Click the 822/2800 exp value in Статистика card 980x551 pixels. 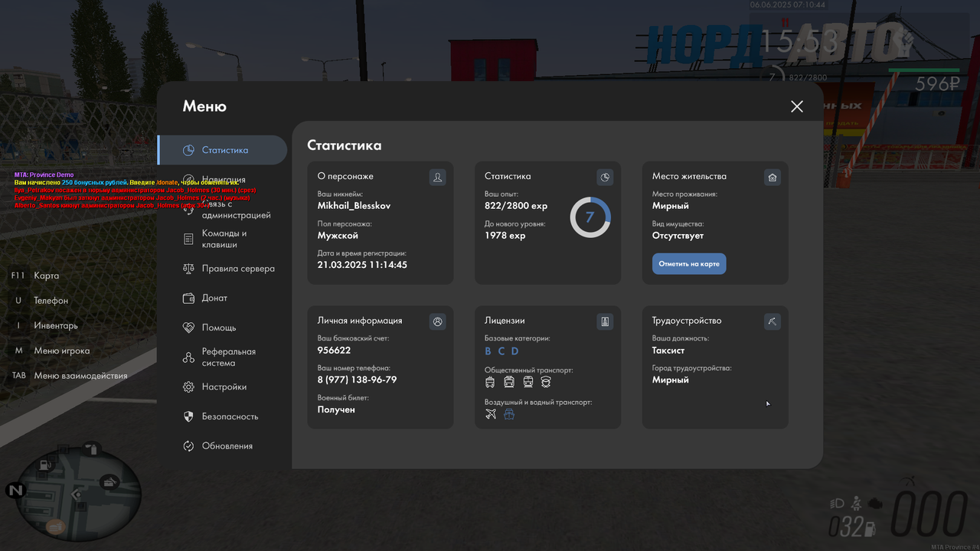pos(516,206)
